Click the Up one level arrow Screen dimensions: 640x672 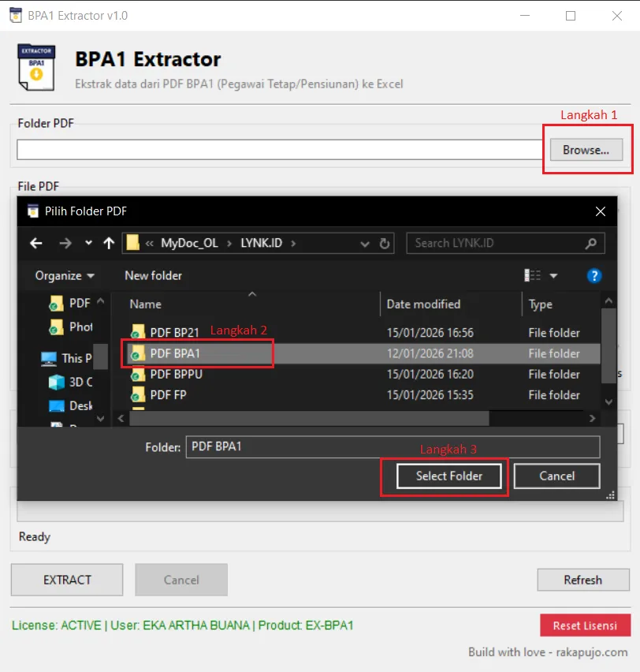tap(109, 243)
